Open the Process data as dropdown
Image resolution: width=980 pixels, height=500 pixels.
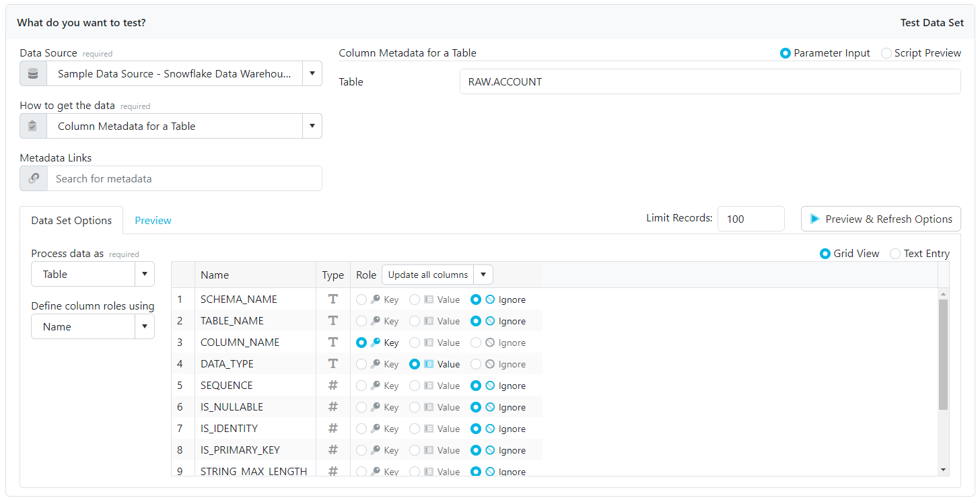(145, 274)
